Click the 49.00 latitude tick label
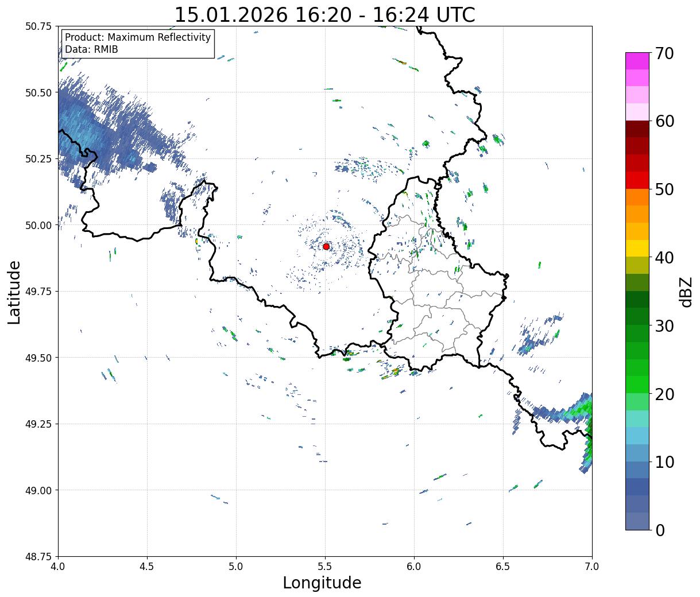 coord(38,490)
